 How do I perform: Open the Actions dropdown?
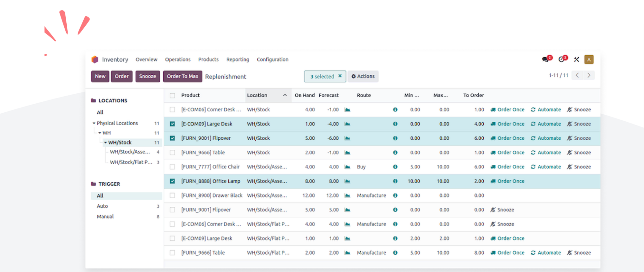[x=363, y=76]
